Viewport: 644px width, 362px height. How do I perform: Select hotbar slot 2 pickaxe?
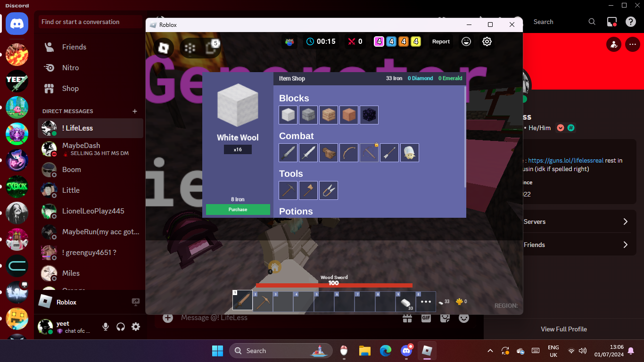pyautogui.click(x=263, y=301)
